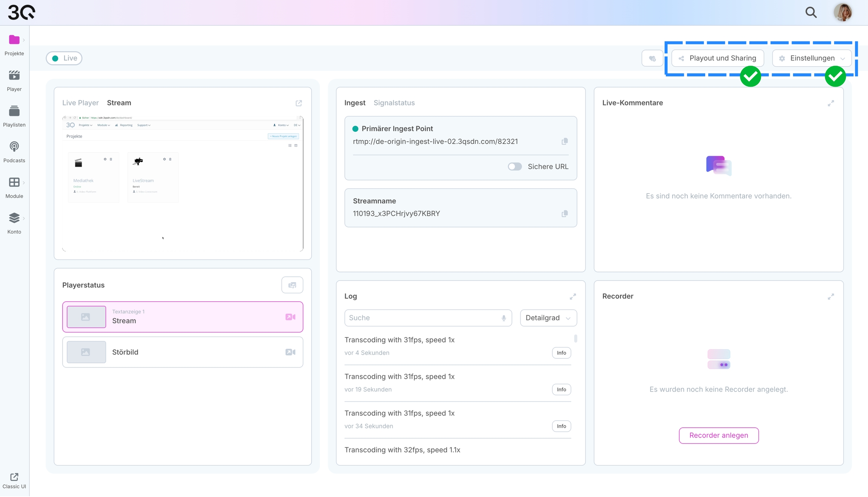The width and height of the screenshot is (868, 497).
Task: Toggle the Sichere URL switch
Action: coord(515,166)
